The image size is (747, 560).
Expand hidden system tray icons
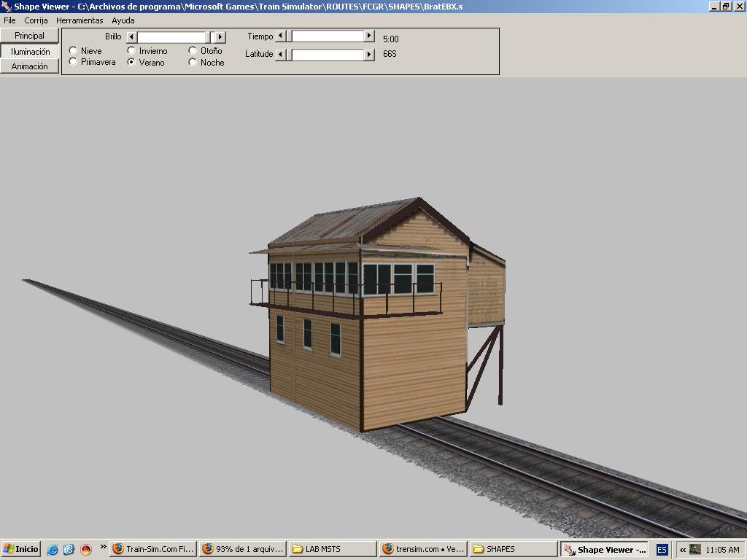683,550
